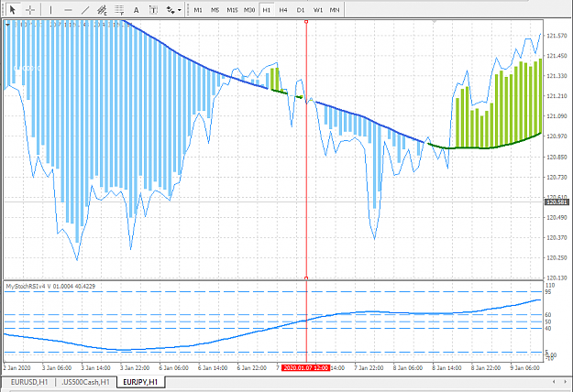Click the indicator level 95 label
This screenshot has width=573, height=392.
point(547,292)
